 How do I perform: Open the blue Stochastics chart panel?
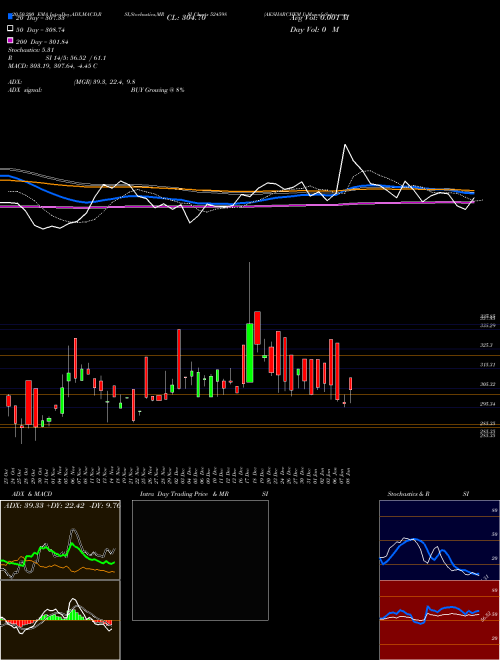click(439, 540)
